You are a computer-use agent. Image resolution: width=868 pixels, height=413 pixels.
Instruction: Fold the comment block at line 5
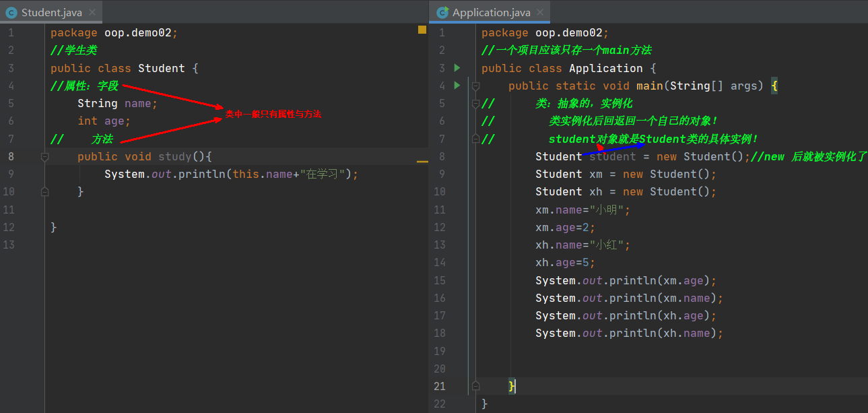[475, 104]
